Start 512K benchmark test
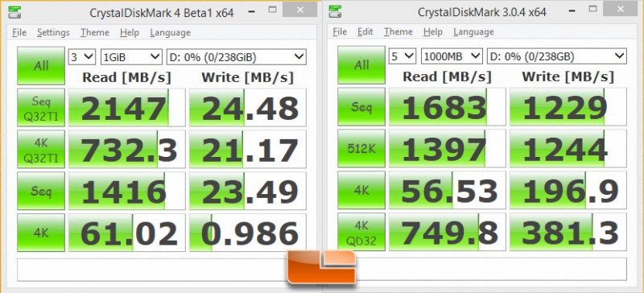Image resolution: width=644 pixels, height=293 pixels. [361, 148]
